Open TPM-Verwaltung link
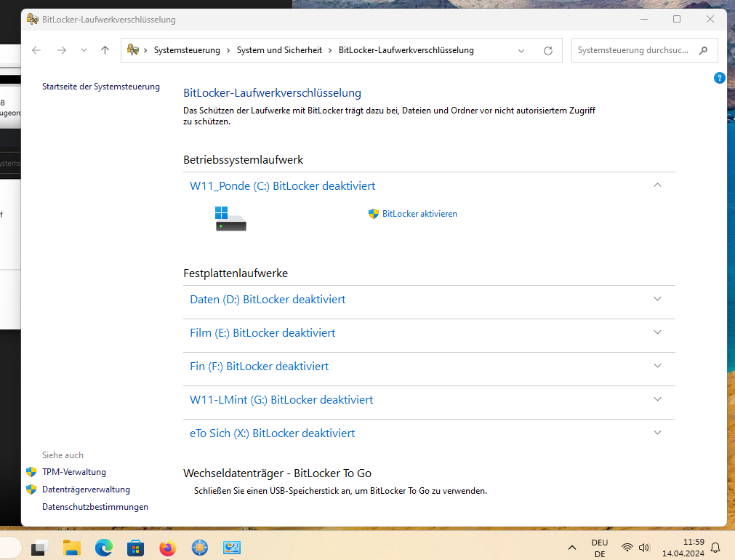Image resolution: width=735 pixels, height=560 pixels. click(x=74, y=472)
